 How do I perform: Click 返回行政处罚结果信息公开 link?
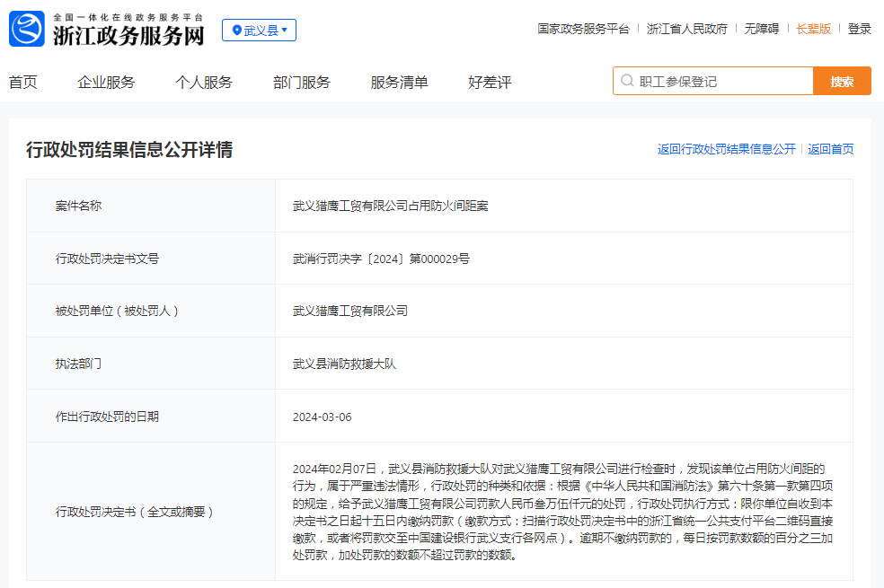pos(726,149)
